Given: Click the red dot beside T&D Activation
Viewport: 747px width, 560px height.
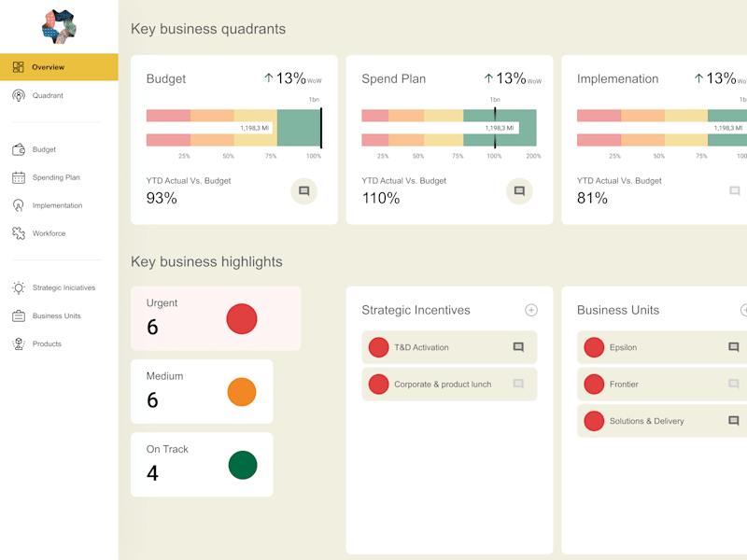Looking at the screenshot, I should coord(379,347).
